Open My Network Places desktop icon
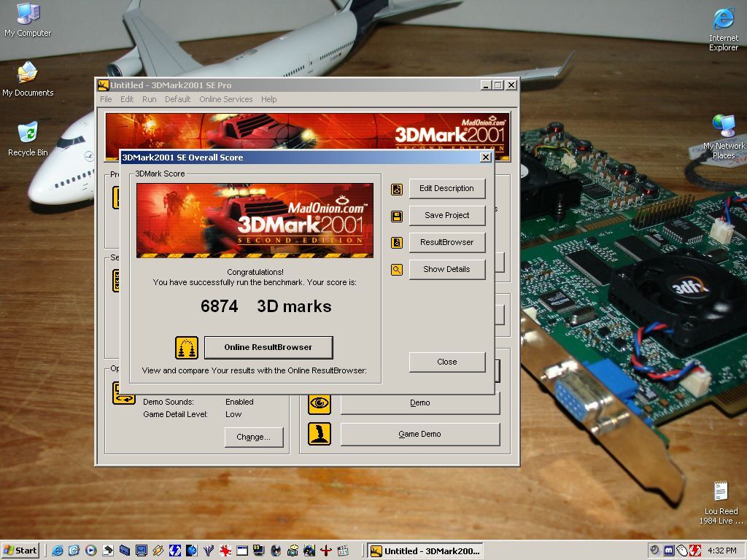 click(x=723, y=137)
